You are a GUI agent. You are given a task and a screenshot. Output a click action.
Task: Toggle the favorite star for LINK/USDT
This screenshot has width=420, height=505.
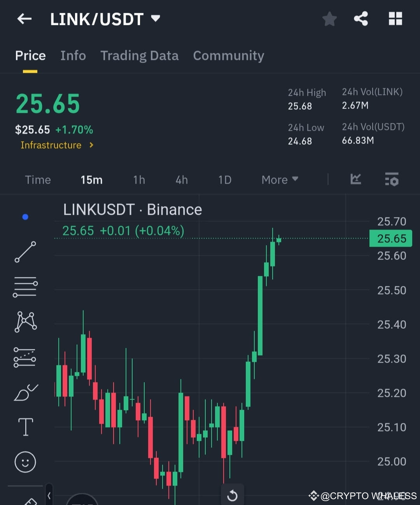329,18
